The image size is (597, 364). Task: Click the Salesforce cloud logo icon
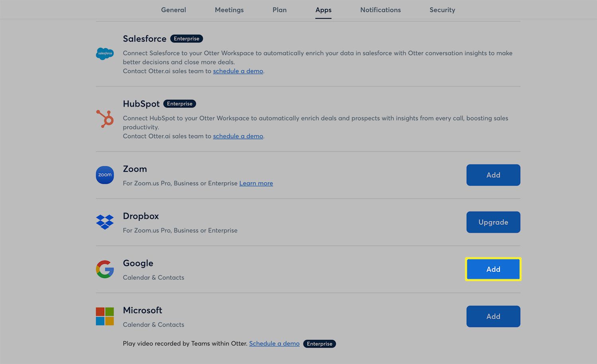[x=105, y=53]
